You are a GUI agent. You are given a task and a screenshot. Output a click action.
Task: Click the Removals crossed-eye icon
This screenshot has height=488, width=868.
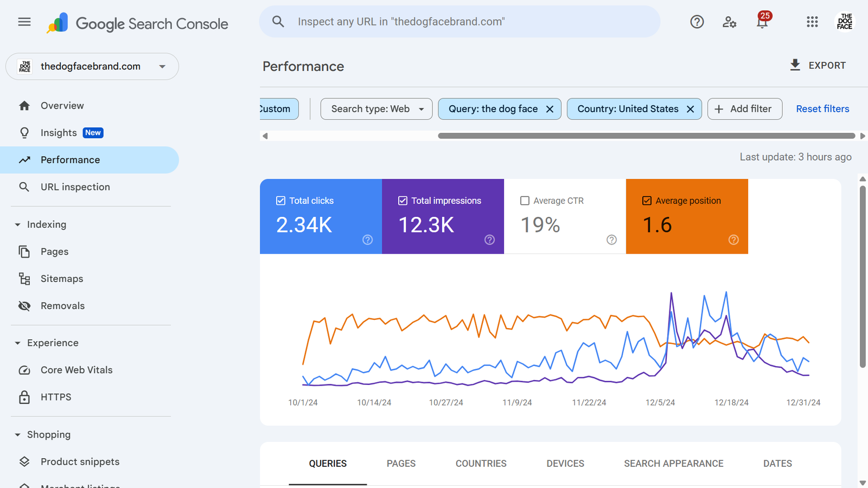(x=24, y=306)
